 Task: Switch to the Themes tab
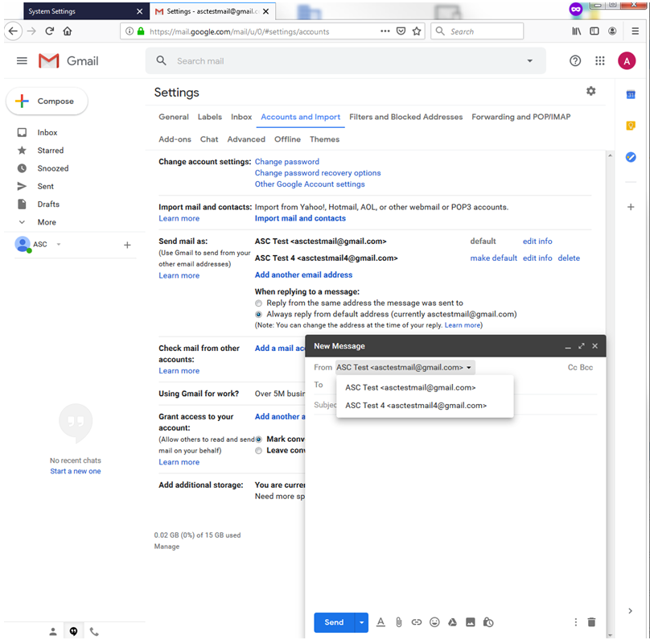click(x=324, y=139)
